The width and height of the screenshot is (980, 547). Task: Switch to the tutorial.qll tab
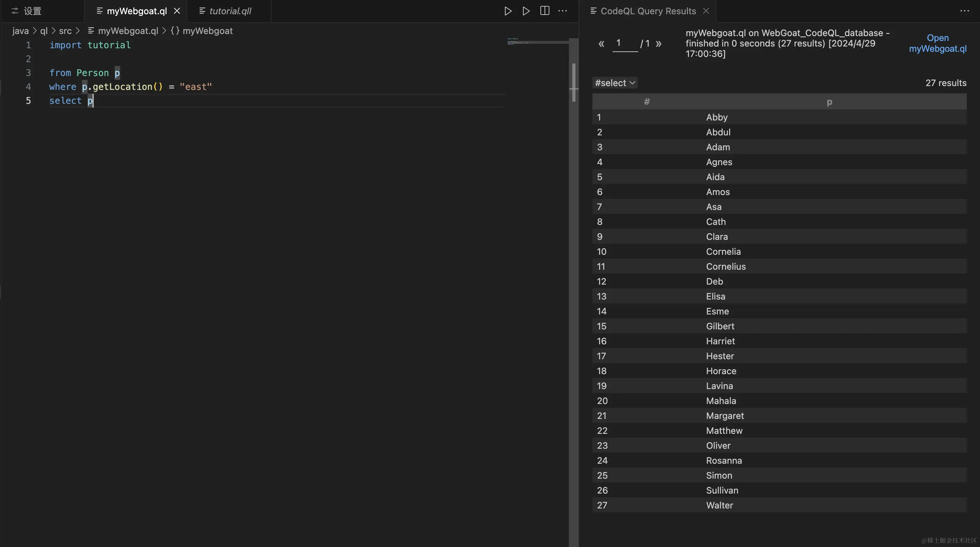point(230,11)
